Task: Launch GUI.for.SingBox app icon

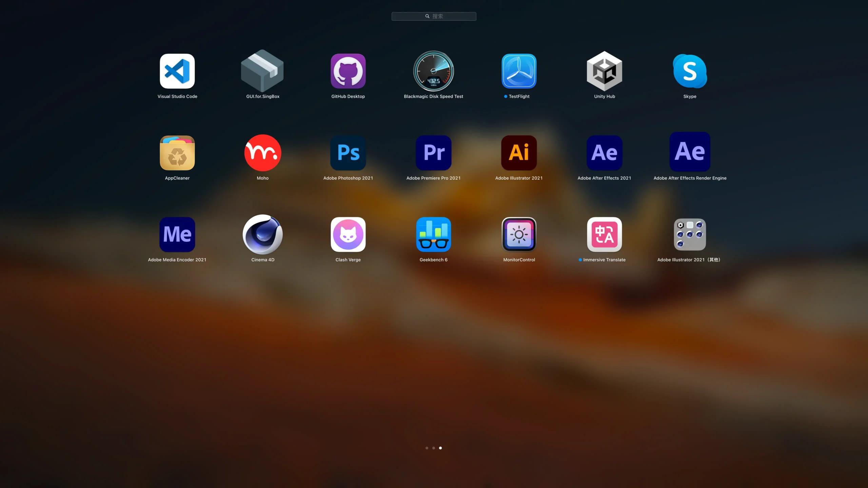Action: 262,71
